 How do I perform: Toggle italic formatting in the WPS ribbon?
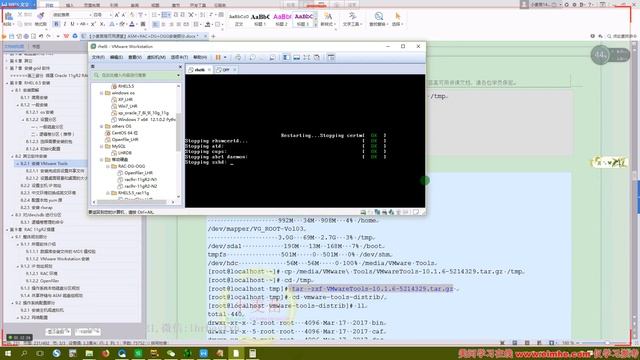point(64,24)
